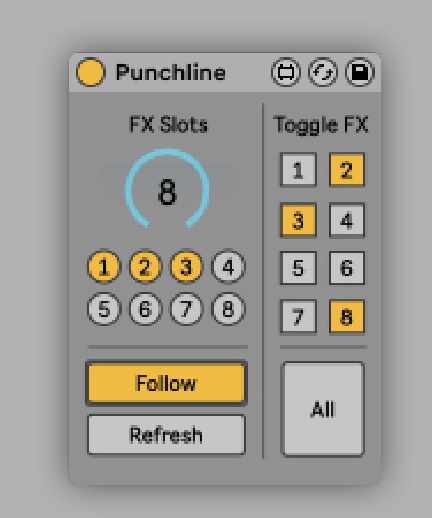The width and height of the screenshot is (432, 518).
Task: Toggle the Punchline device activator circle
Action: [x=91, y=72]
